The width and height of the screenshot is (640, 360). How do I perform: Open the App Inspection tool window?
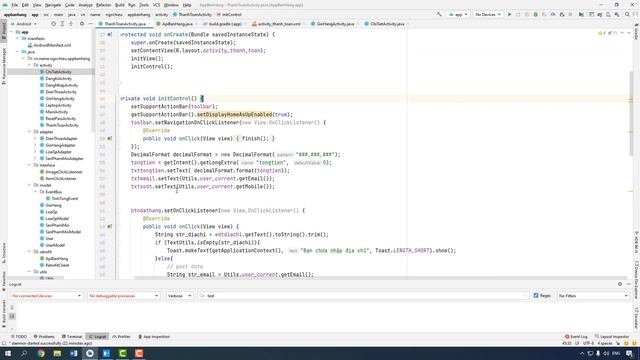[x=154, y=337]
